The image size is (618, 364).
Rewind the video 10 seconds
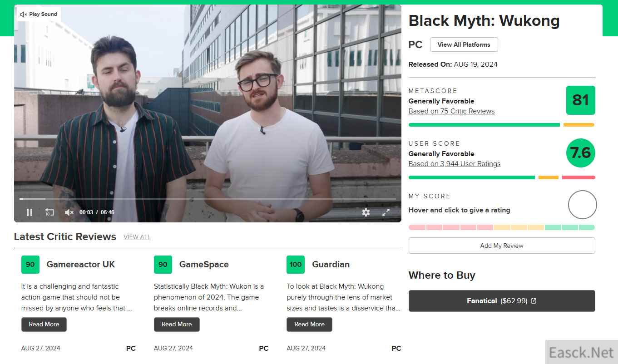49,212
